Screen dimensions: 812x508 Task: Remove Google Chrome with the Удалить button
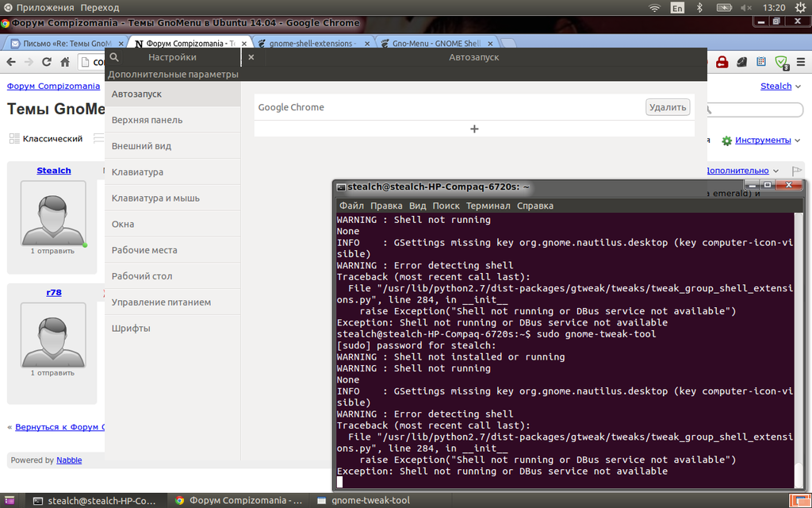click(668, 107)
